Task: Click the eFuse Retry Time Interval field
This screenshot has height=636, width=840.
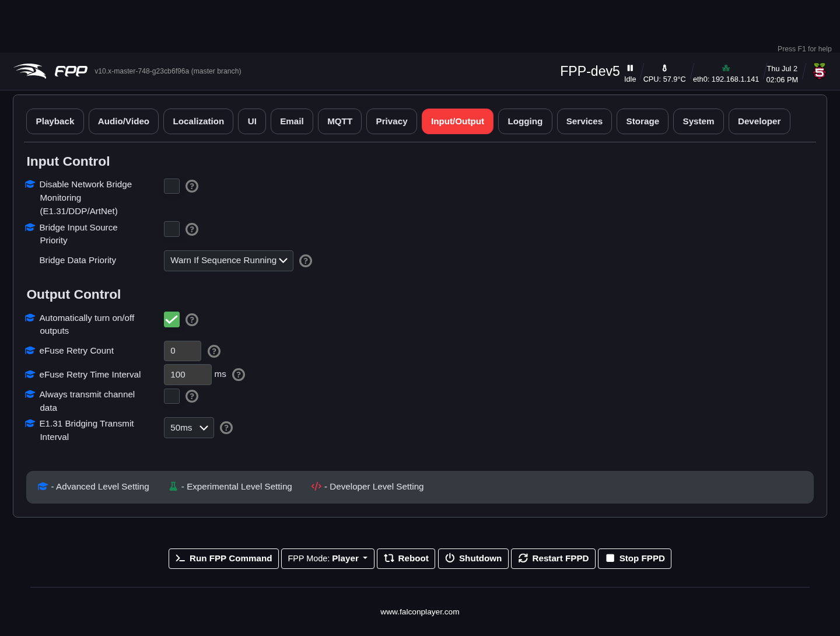Action: (x=188, y=375)
